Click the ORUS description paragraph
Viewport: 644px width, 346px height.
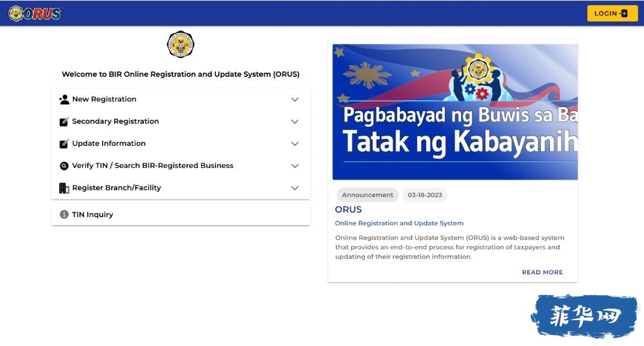pos(450,247)
